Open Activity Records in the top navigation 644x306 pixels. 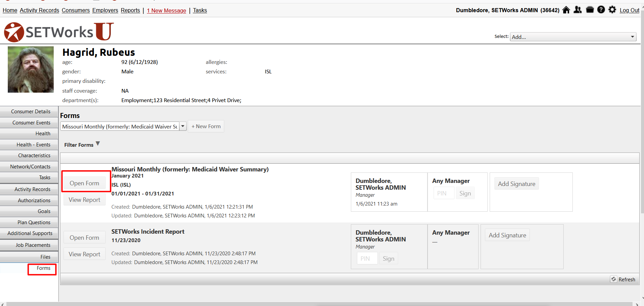tap(40, 10)
